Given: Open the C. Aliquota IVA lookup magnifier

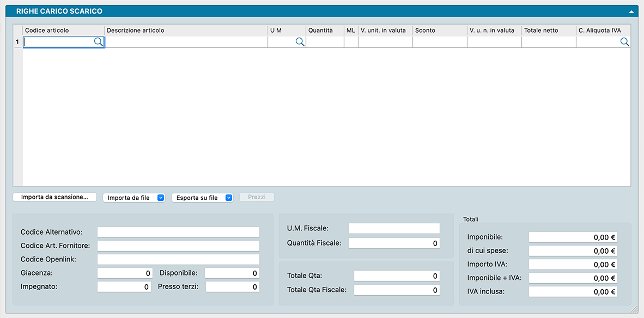Looking at the screenshot, I should (624, 42).
